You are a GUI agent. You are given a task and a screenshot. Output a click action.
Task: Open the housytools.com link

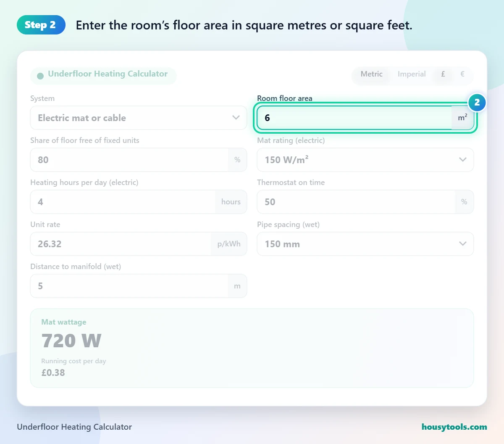(x=454, y=427)
